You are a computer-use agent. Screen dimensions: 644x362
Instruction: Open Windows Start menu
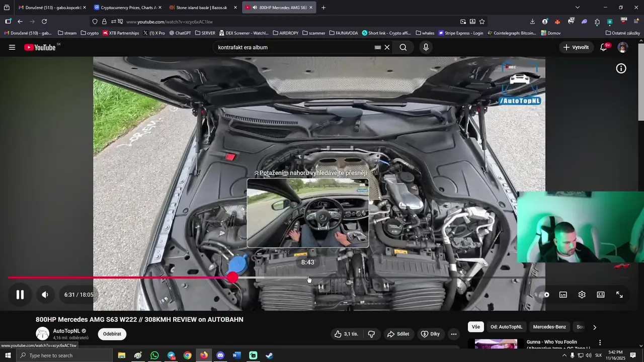coord(8,355)
